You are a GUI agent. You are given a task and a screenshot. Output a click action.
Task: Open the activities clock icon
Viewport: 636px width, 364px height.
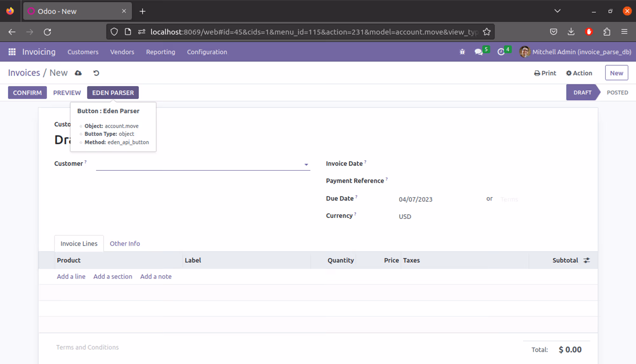501,52
